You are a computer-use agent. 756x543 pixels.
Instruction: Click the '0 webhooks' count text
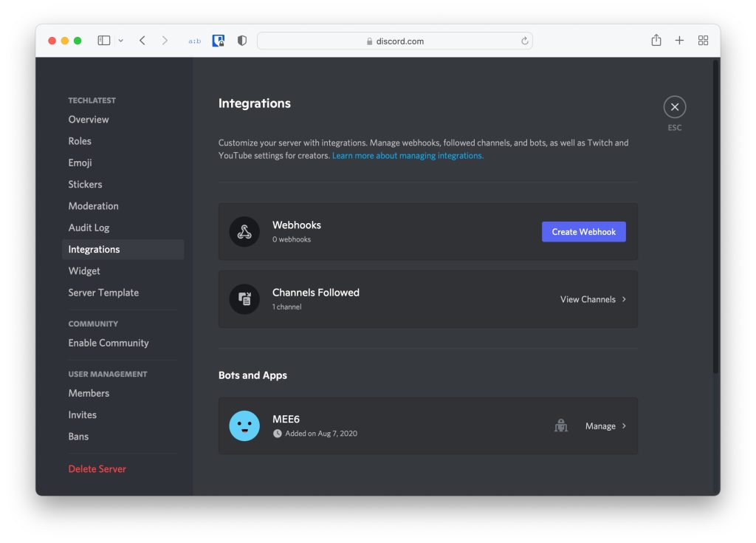click(292, 239)
